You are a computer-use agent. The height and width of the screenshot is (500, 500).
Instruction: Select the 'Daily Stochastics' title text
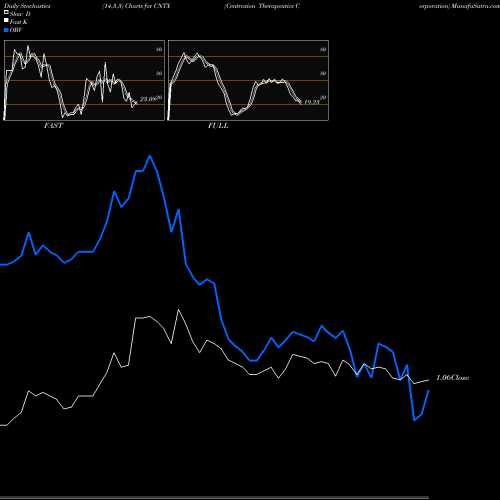click(27, 6)
